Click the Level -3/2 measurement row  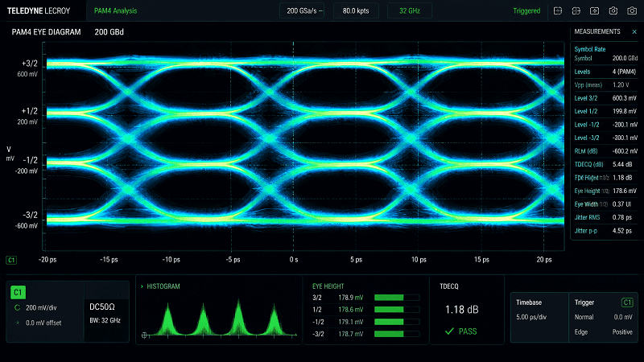tap(605, 138)
